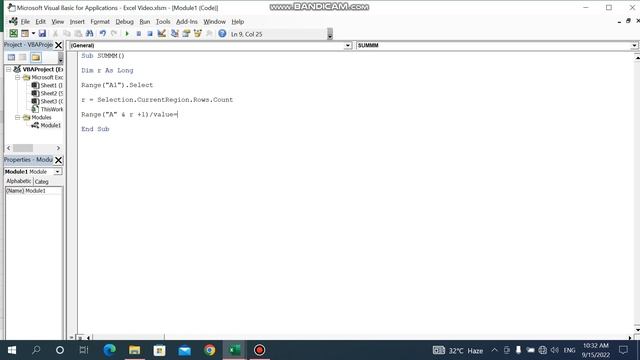Click the End Sub code line
640x360 pixels.
(x=95, y=129)
